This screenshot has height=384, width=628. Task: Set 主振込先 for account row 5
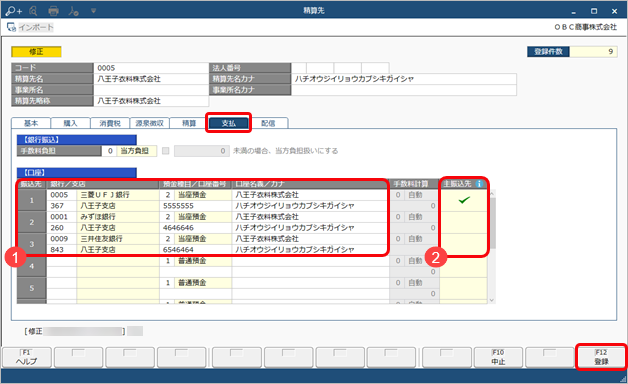463,288
